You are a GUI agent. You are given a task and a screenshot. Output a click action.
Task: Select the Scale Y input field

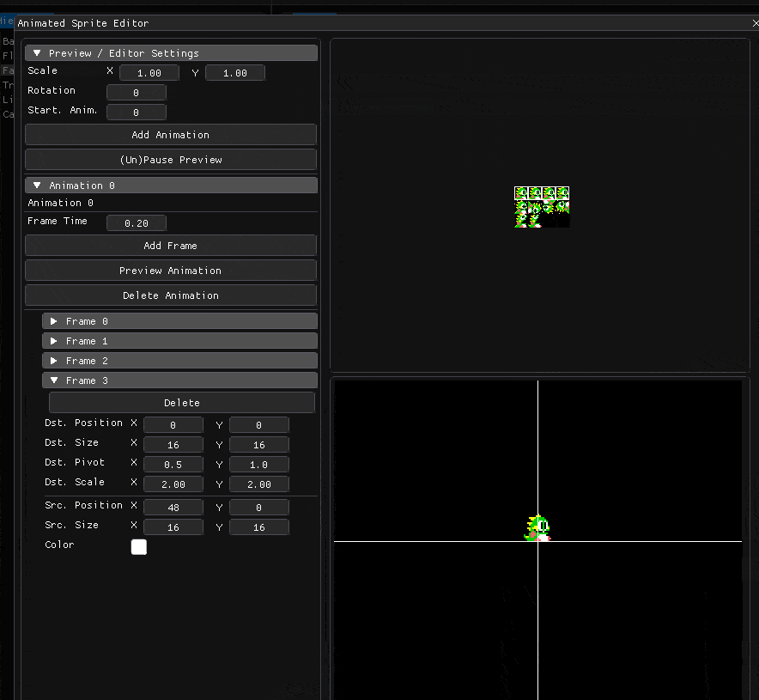(235, 73)
